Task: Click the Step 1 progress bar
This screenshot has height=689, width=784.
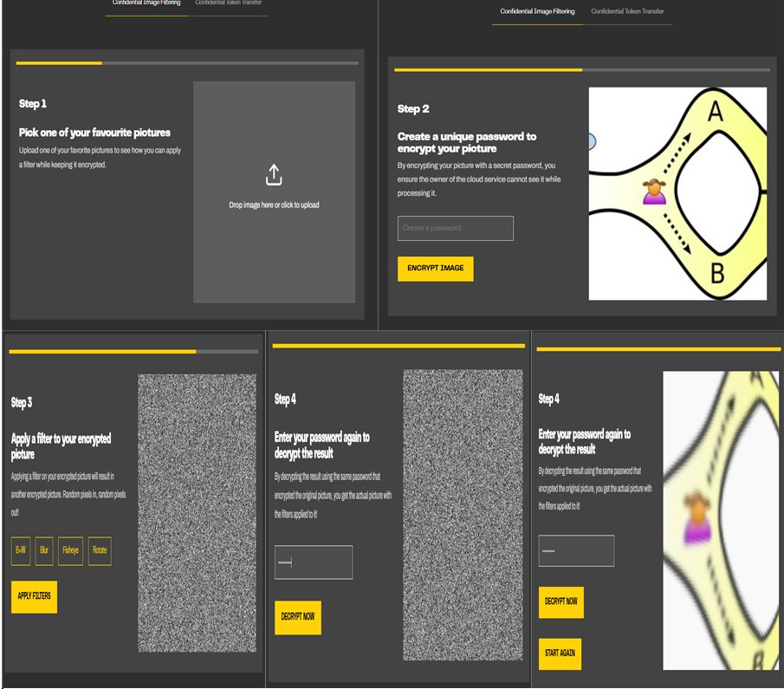Action: pyautogui.click(x=187, y=63)
